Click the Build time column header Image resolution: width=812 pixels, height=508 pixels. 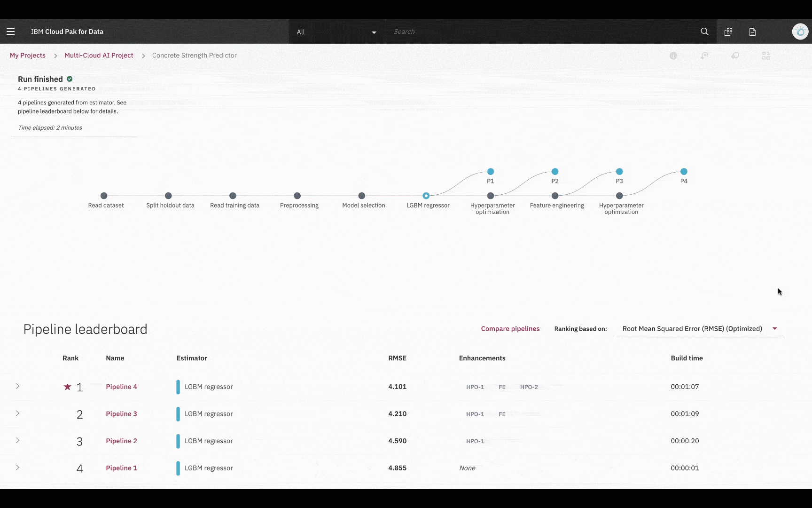point(687,358)
